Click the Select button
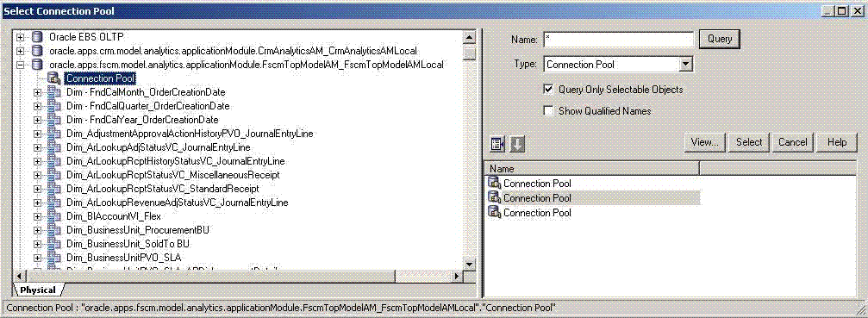 tap(749, 142)
